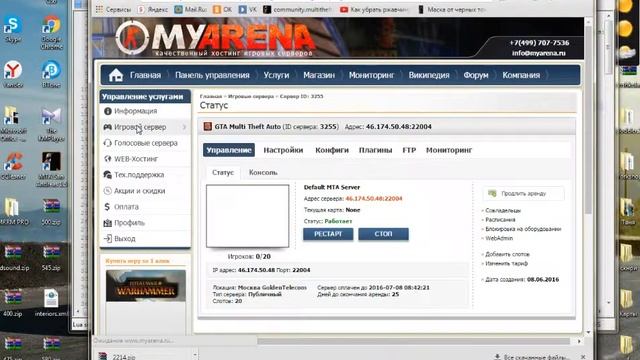Open Компания in the top navigation

521,75
